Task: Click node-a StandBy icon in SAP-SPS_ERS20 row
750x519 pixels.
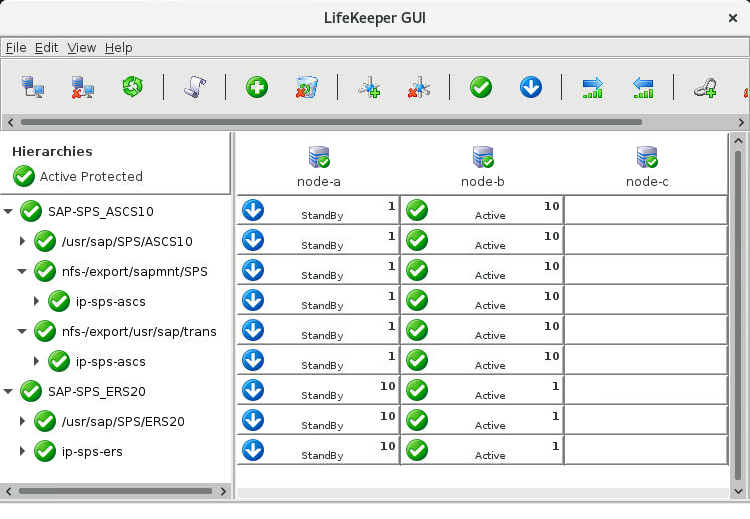Action: tap(253, 390)
